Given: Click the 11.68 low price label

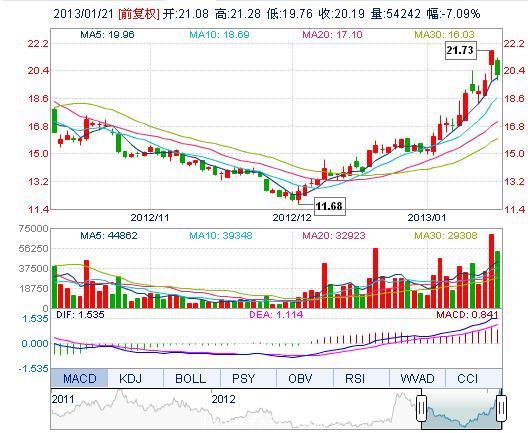Looking at the screenshot, I should coord(329,206).
